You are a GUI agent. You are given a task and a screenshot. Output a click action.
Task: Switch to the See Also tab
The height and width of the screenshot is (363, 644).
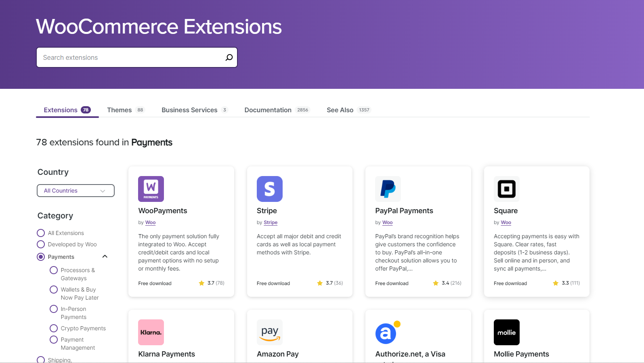pyautogui.click(x=349, y=110)
